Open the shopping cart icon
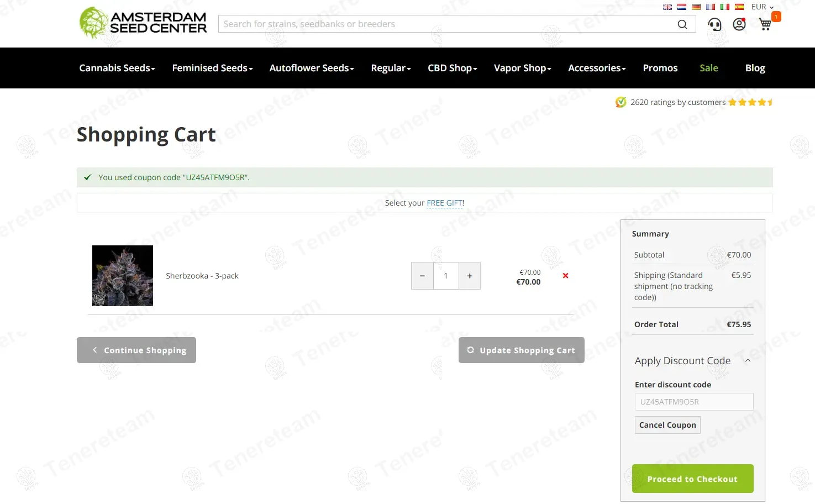Image resolution: width=815 pixels, height=504 pixels. pyautogui.click(x=765, y=24)
